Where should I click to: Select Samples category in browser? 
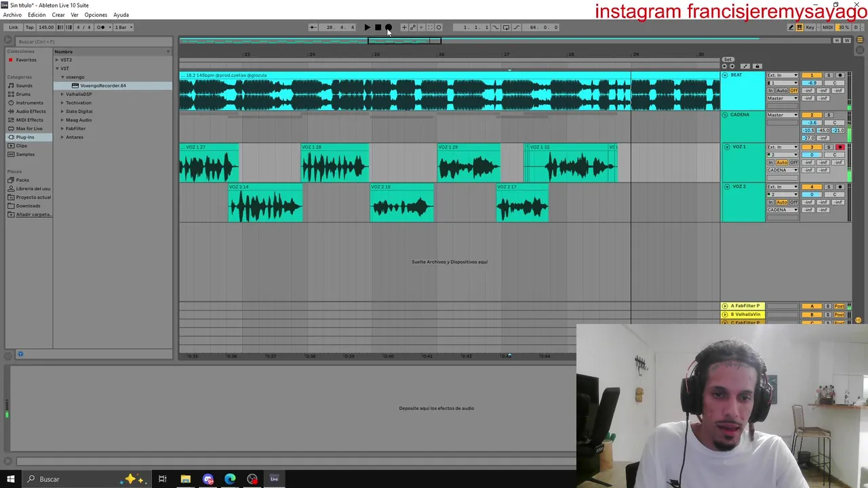pos(25,155)
